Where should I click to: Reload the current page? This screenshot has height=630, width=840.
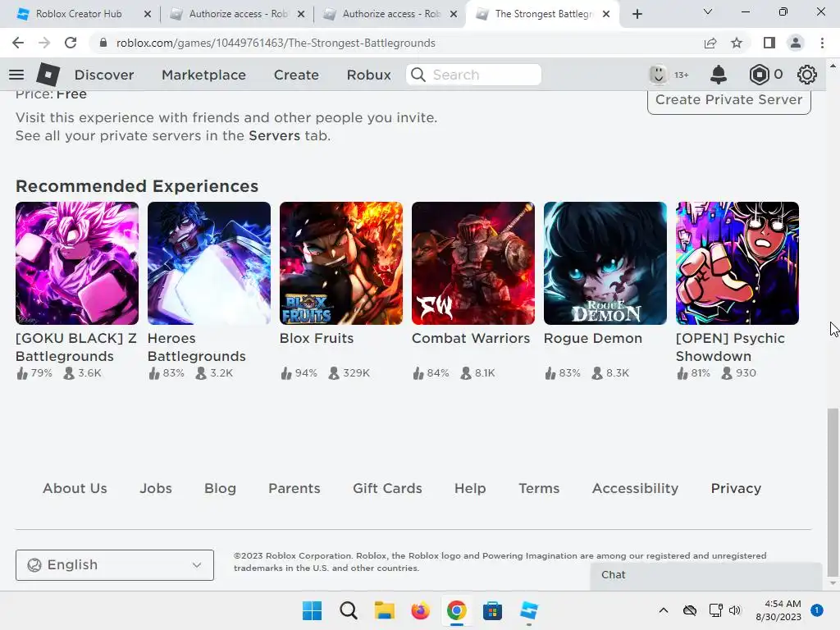71,43
